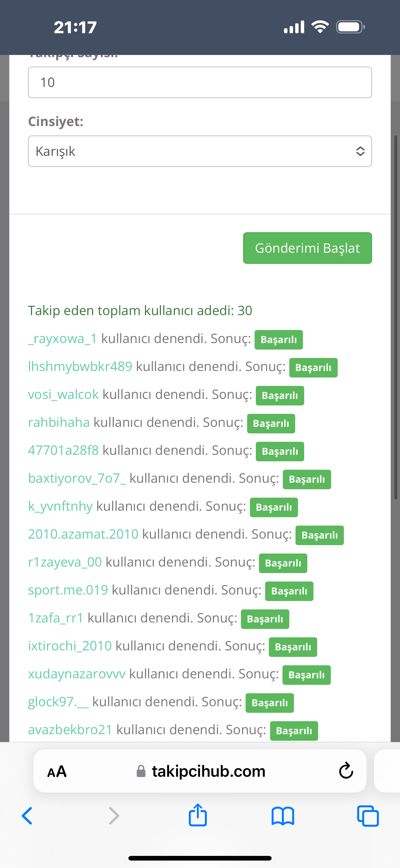Image resolution: width=400 pixels, height=868 pixels.
Task: Reload the page with refresh icon
Action: 346,771
